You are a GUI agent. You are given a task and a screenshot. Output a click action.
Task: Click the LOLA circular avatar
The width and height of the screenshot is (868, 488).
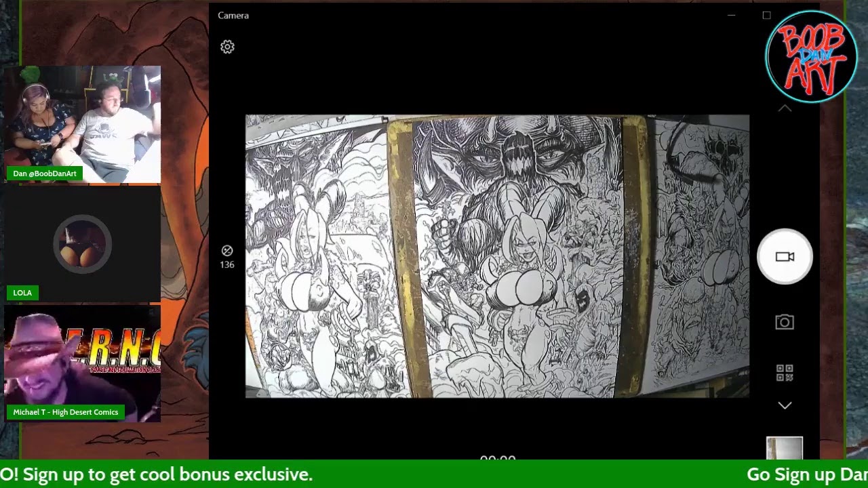coord(82,243)
